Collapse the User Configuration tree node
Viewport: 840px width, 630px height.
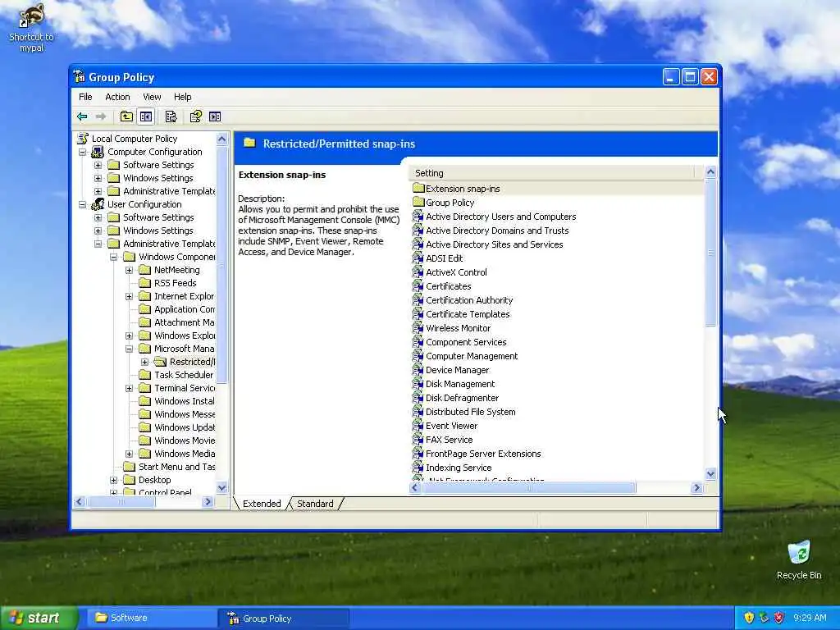tap(83, 204)
